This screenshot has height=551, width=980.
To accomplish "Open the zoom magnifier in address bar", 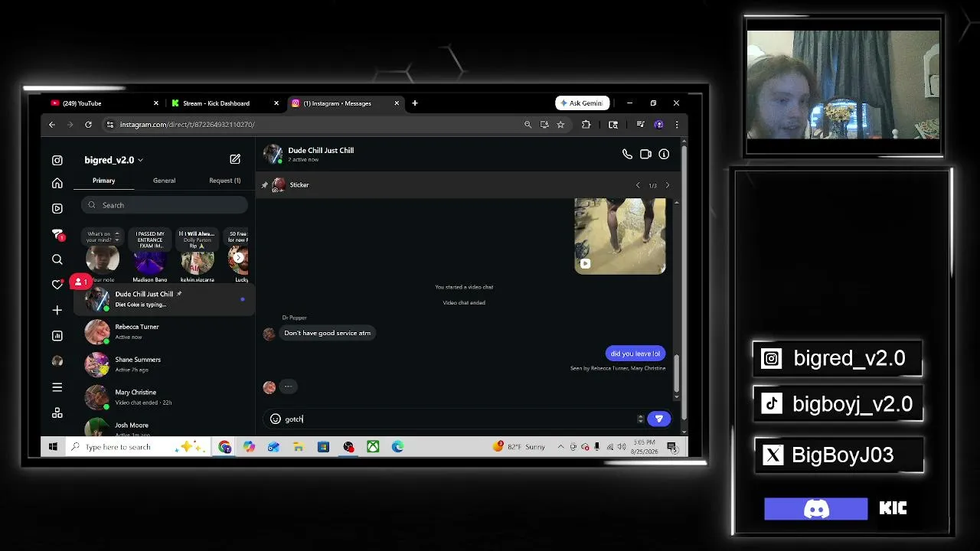I will click(x=528, y=124).
